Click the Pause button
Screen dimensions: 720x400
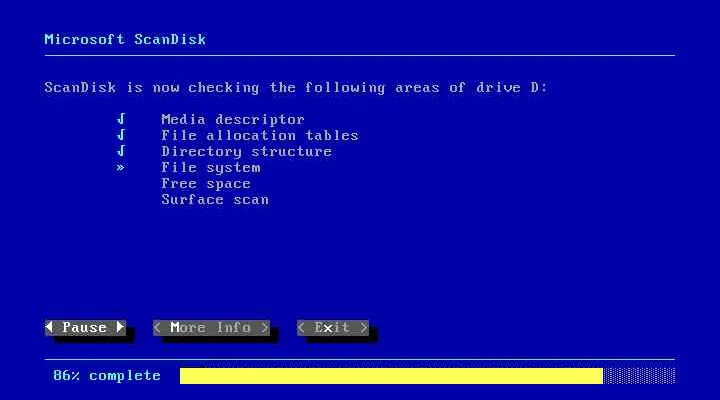click(85, 327)
